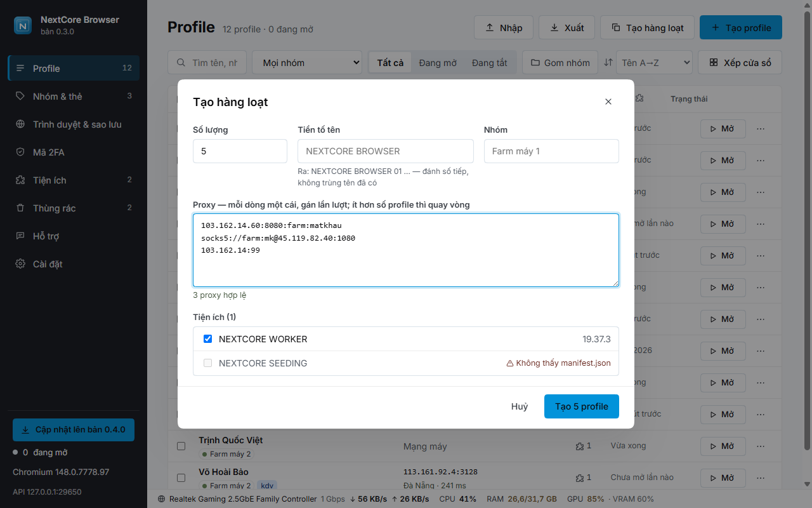Open the Mọi nhóm group filter dropdown
Screen dimensions: 812x508
pos(307,63)
